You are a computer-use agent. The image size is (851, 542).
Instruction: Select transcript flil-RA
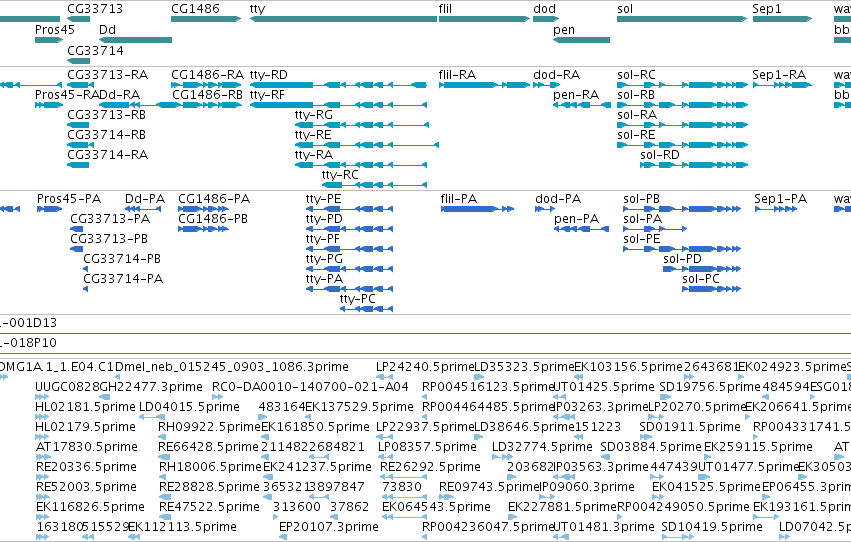pyautogui.click(x=484, y=85)
